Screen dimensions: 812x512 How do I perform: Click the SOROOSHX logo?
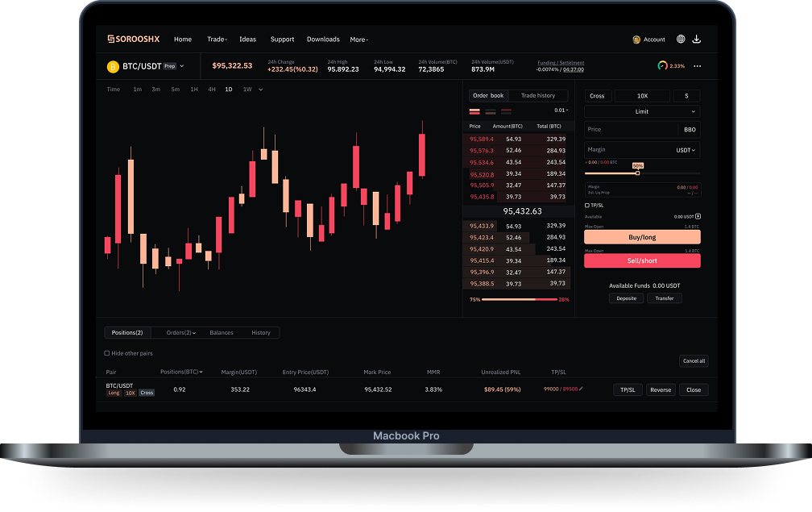(x=133, y=39)
